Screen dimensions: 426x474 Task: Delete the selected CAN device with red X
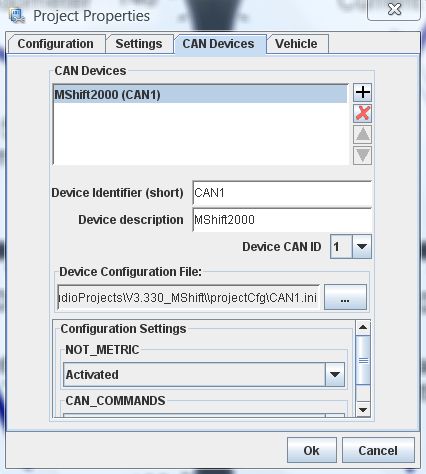coord(362,113)
